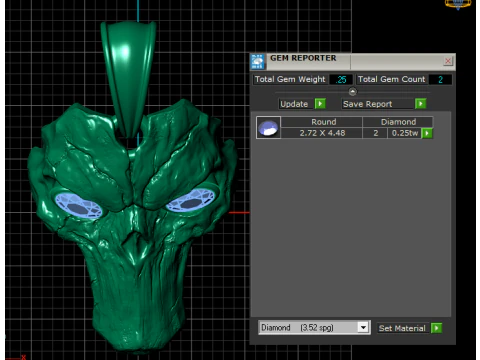Click the green arrow beside Update
Screen dimensions: 480x360
(x=320, y=104)
